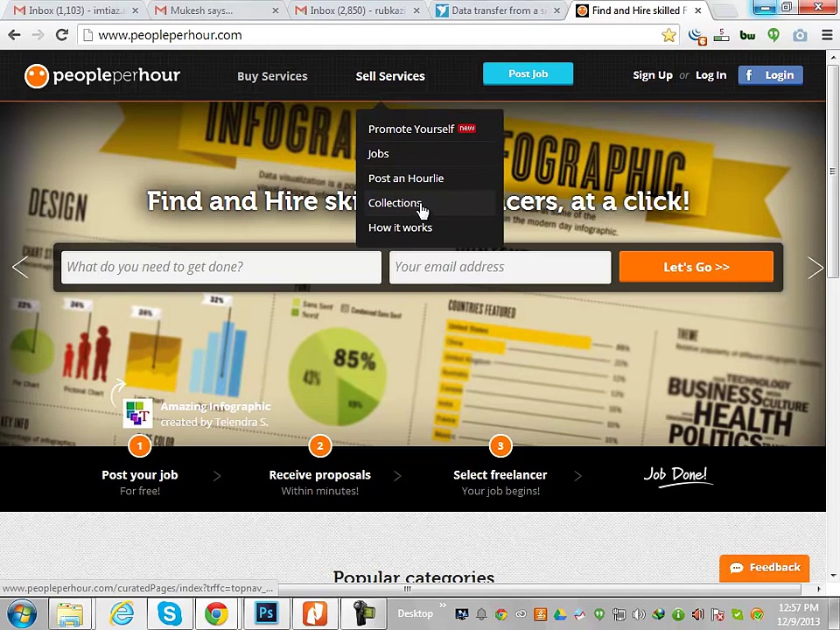This screenshot has width=840, height=630.
Task: Click the blue Post Job button
Action: click(x=528, y=73)
